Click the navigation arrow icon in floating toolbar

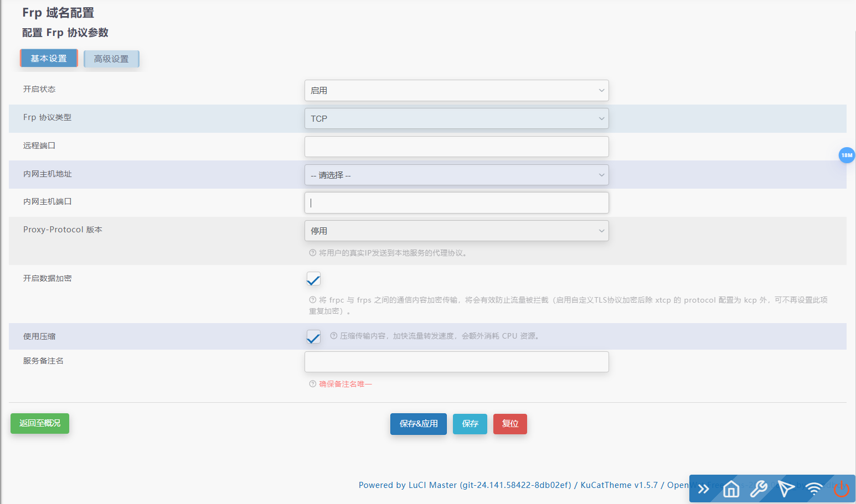(786, 489)
